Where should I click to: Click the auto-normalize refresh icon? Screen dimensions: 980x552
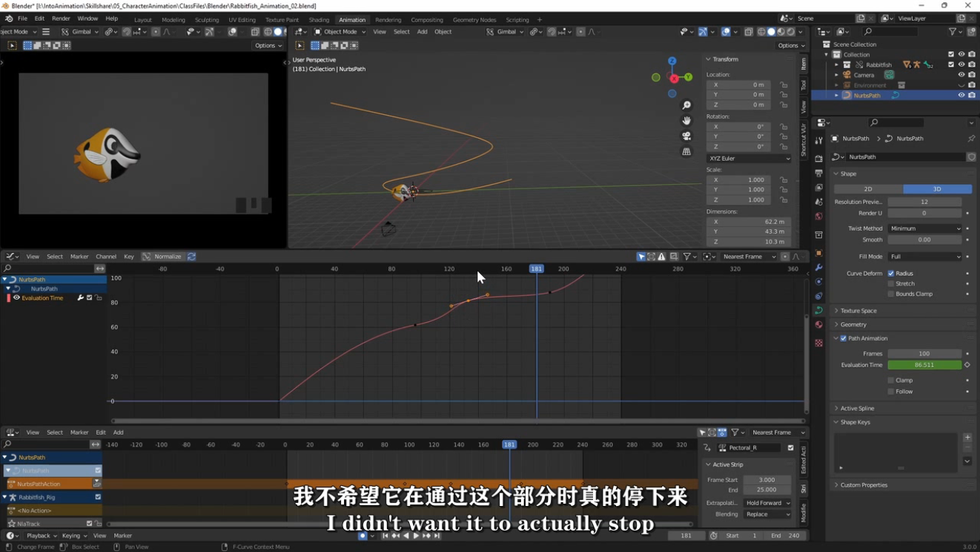[191, 257]
